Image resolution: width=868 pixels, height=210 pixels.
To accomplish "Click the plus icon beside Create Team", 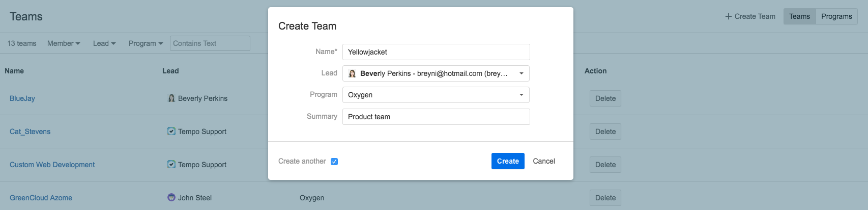I will point(728,16).
